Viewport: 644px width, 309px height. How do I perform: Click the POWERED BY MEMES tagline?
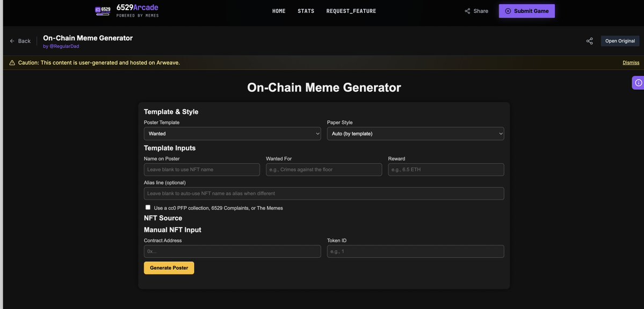click(x=137, y=16)
